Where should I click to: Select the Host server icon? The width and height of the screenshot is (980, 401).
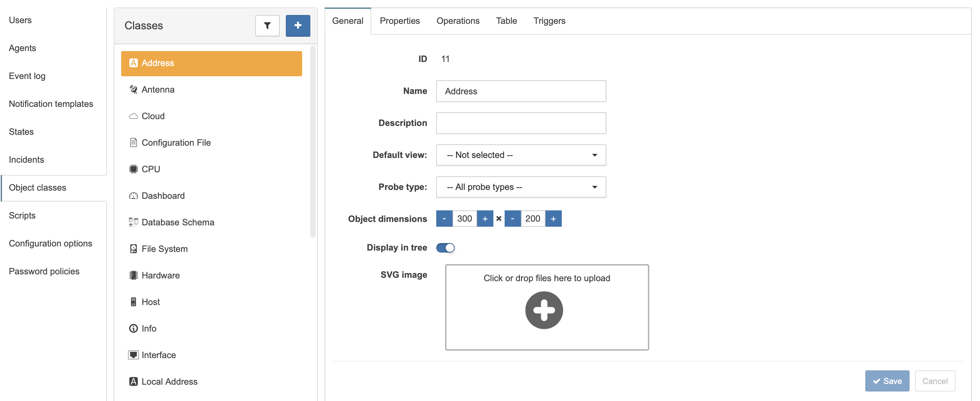(133, 302)
